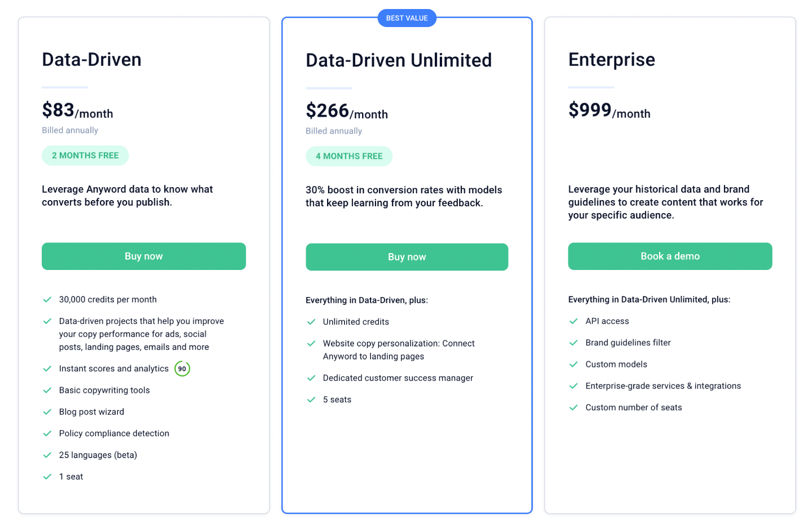Click checkmark next to API access

pyautogui.click(x=573, y=321)
